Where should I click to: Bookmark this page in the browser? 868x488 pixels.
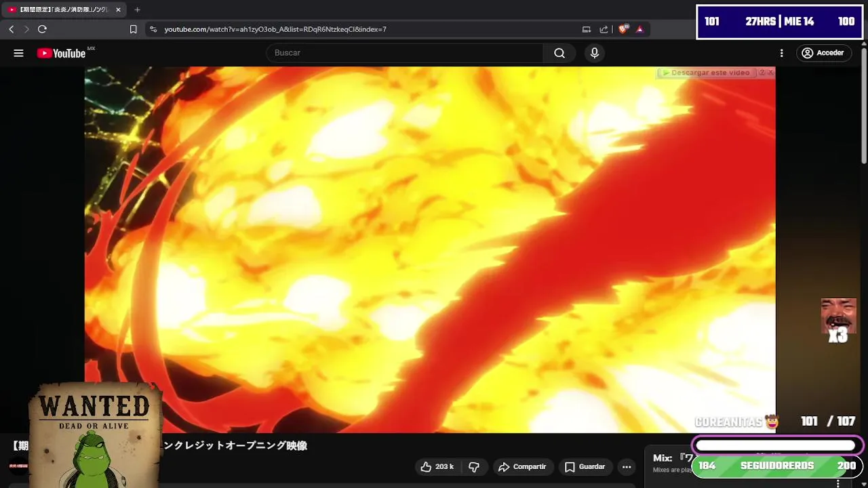click(x=133, y=29)
